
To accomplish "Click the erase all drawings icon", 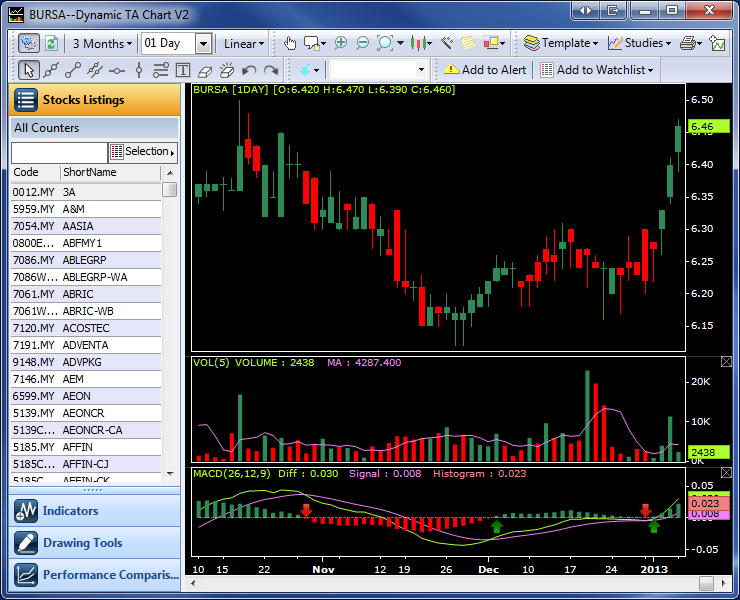I will (x=227, y=70).
